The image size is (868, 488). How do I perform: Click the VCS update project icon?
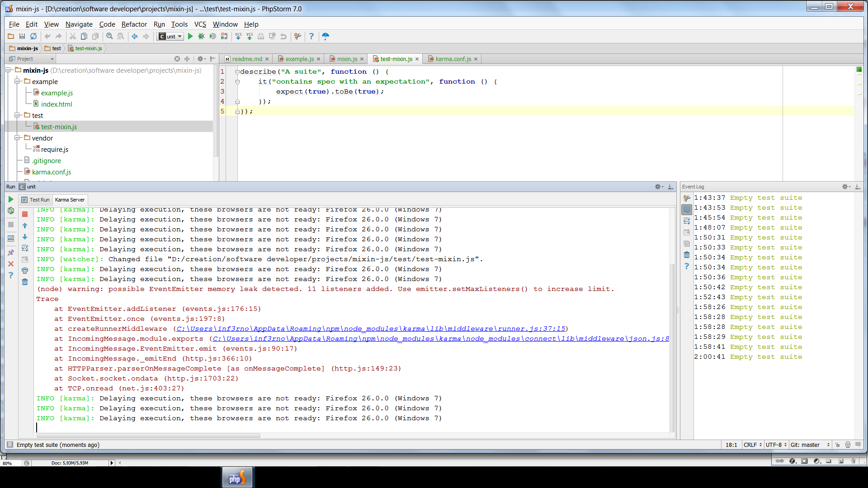238,36
